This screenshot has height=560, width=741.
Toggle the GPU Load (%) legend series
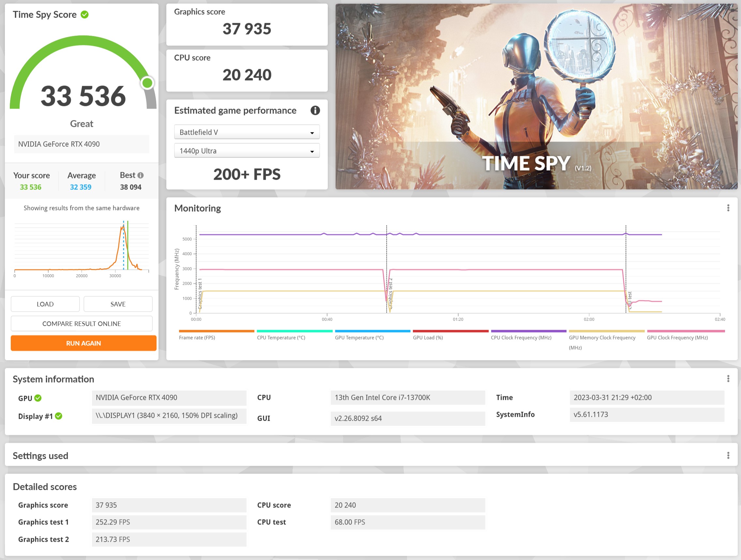[428, 337]
